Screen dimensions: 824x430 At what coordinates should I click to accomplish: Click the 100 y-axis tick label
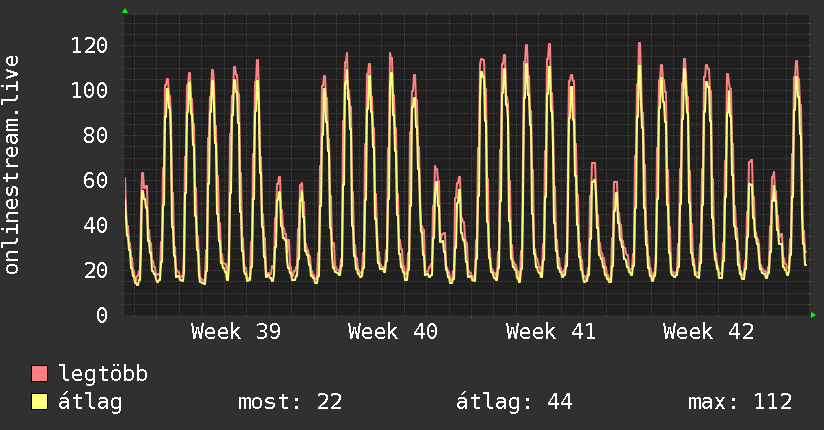[x=89, y=90]
